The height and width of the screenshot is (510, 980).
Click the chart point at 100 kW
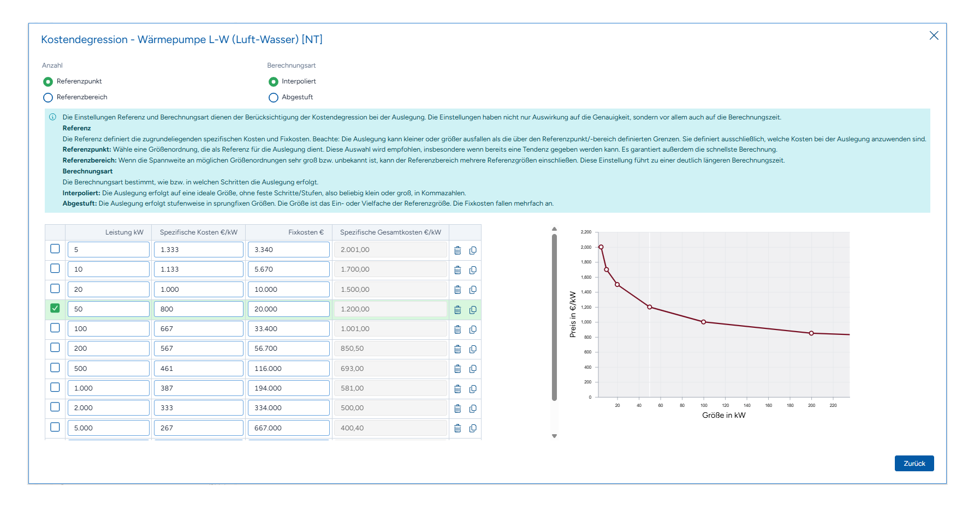click(703, 322)
